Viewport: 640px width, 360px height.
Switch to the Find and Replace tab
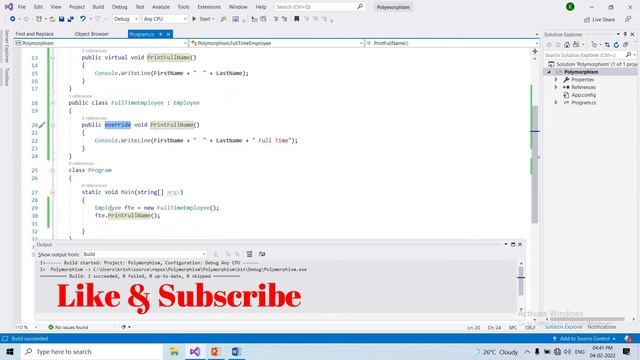[x=35, y=34]
